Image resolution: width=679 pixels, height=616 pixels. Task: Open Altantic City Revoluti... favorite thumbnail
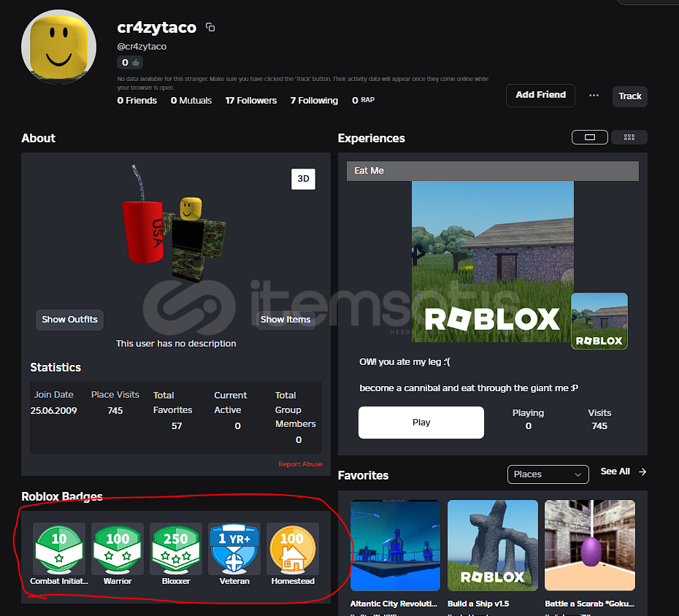tap(396, 545)
